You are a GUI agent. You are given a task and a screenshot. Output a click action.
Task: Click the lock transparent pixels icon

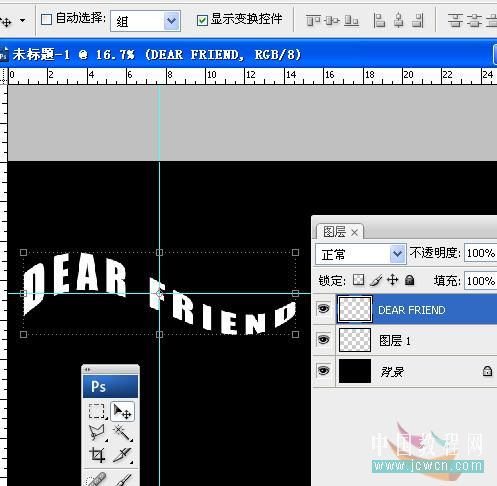coord(358,280)
